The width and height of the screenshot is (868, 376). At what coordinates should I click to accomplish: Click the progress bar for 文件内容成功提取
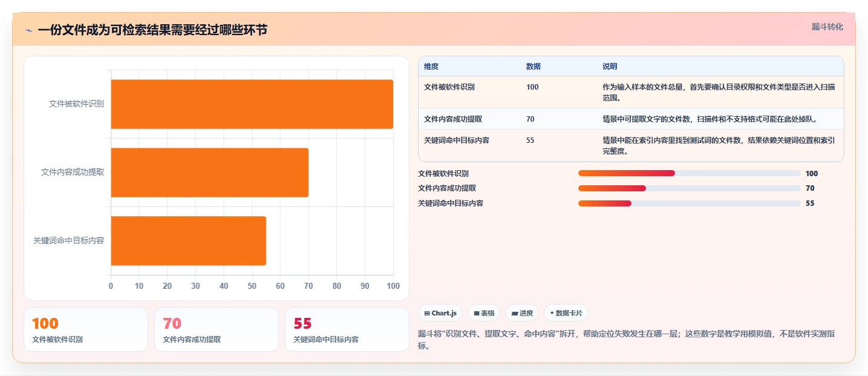[x=690, y=188]
